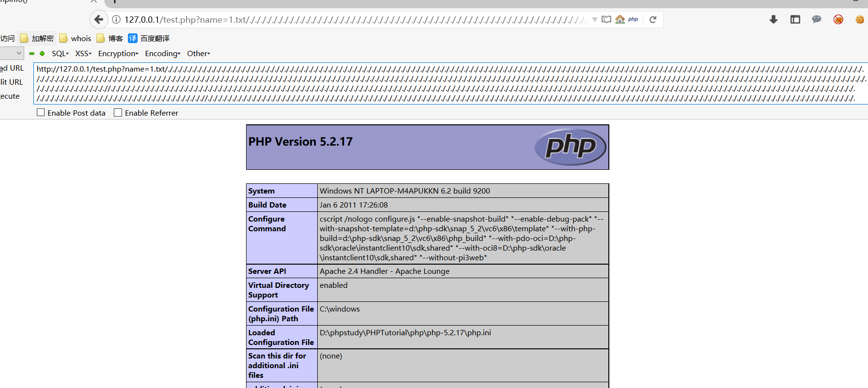Image resolution: width=868 pixels, height=388 pixels.
Task: Click the PHP logo on the phpinfo header
Action: pos(570,147)
